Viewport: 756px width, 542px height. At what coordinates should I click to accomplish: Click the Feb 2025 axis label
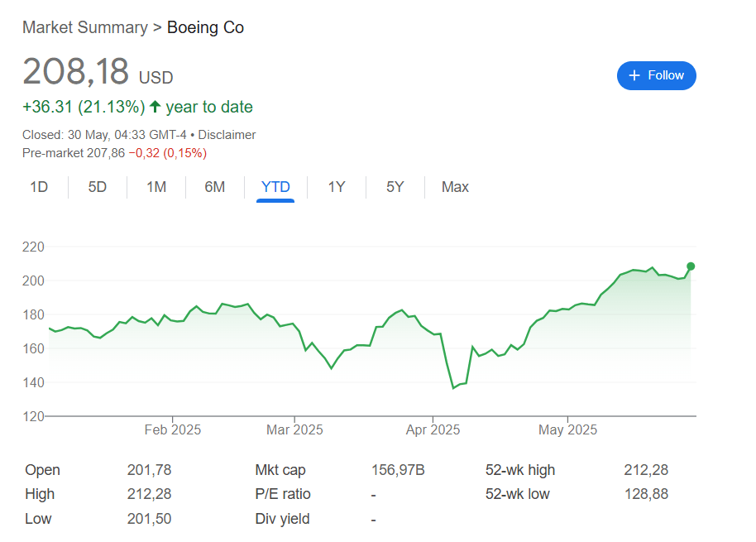173,429
